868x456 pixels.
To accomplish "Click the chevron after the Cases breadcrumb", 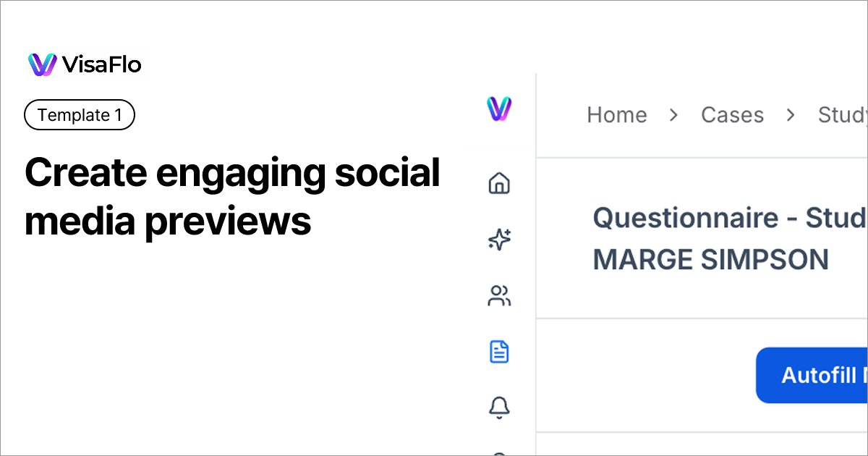I will click(x=791, y=115).
